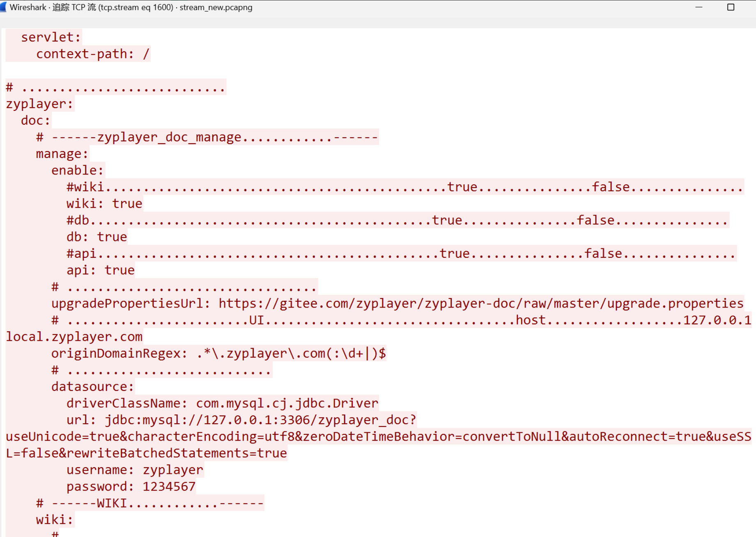Click the Wireshark app icon in title bar
The image size is (756, 537).
click(3, 7)
